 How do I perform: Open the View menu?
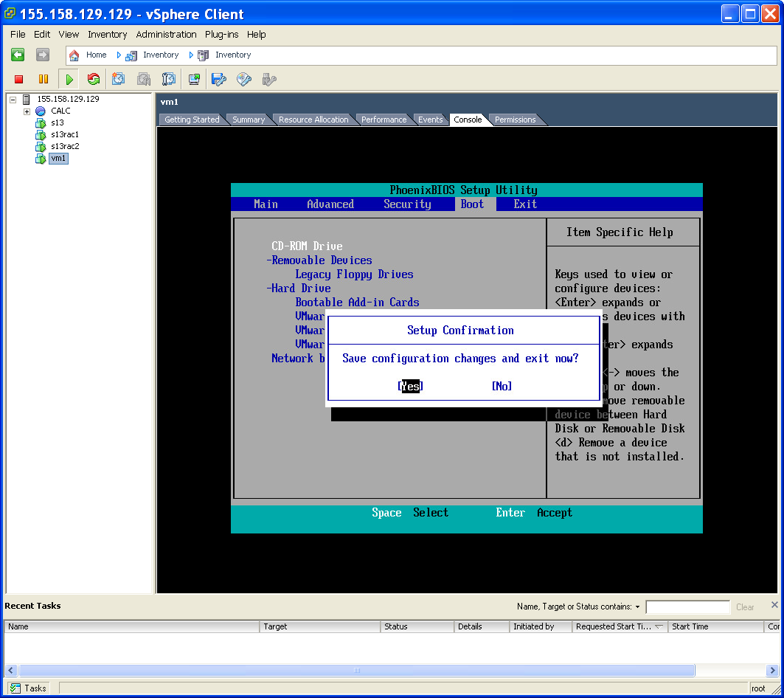pyautogui.click(x=69, y=35)
